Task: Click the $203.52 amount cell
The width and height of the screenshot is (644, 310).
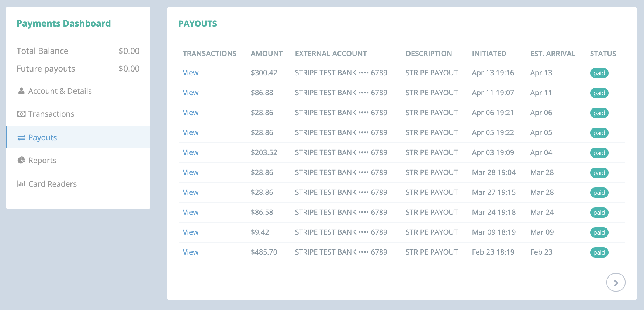Action: [x=264, y=152]
